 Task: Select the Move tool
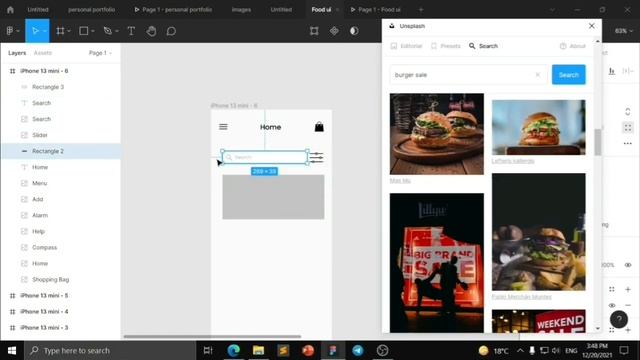pos(35,31)
